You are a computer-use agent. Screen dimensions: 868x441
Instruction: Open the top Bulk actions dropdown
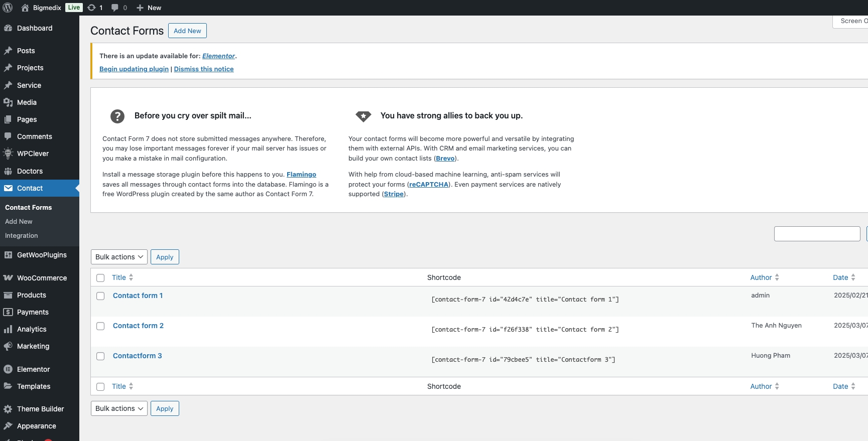pos(119,257)
